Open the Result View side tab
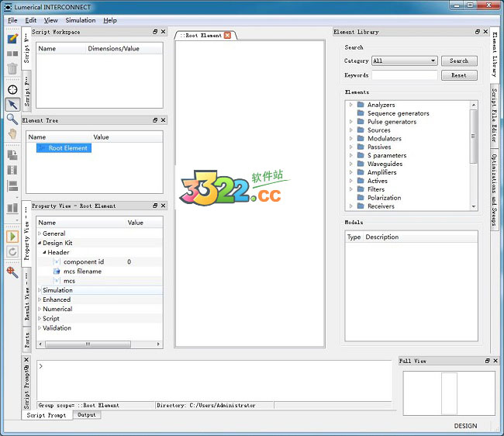 pyautogui.click(x=27, y=296)
